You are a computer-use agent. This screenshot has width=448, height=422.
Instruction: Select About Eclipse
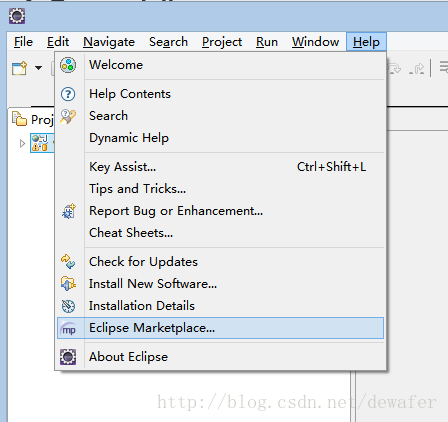220,357
